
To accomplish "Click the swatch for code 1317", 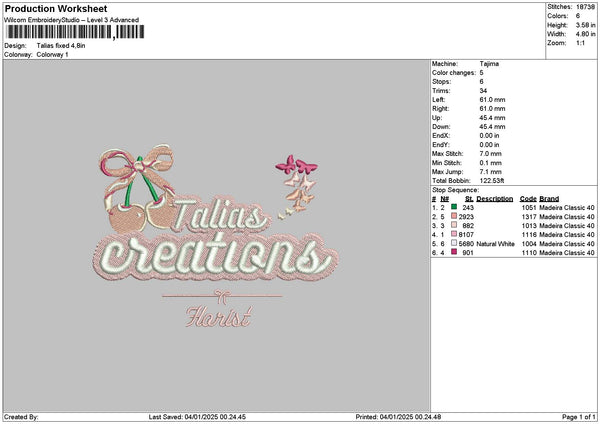I will (454, 217).
